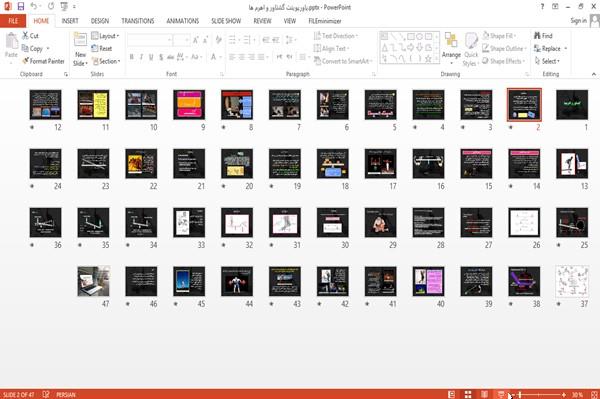Viewport: 600px width, 399px height.
Task: Open Quick Styles gallery
Action: point(471,49)
